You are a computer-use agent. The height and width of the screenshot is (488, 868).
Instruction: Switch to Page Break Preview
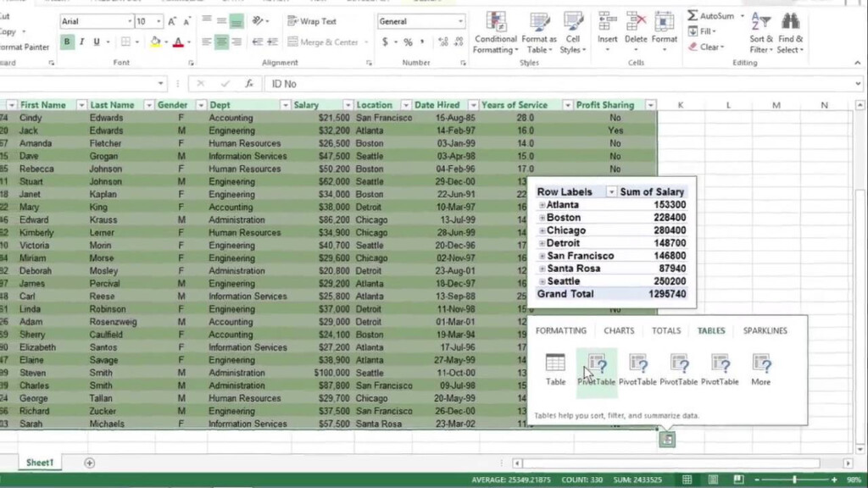738,480
